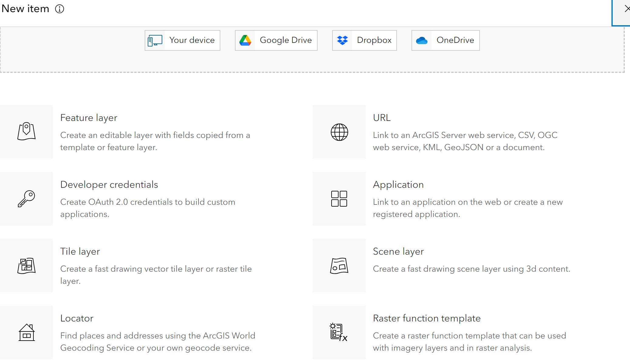Choose a file from Your device
Viewport: 630px width, 364px height.
(182, 40)
